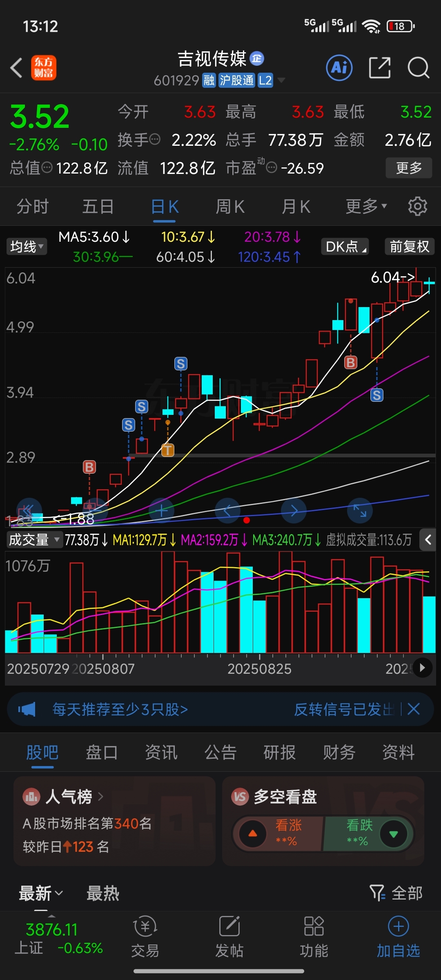441x980 pixels.
Task: Tap the play arrow beside dates
Action: [x=422, y=668]
